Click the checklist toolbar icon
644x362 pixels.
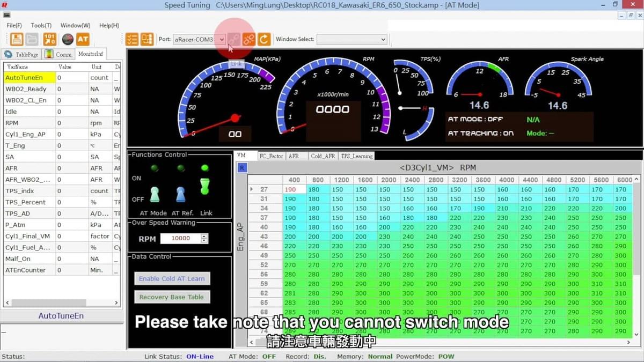[x=132, y=39]
